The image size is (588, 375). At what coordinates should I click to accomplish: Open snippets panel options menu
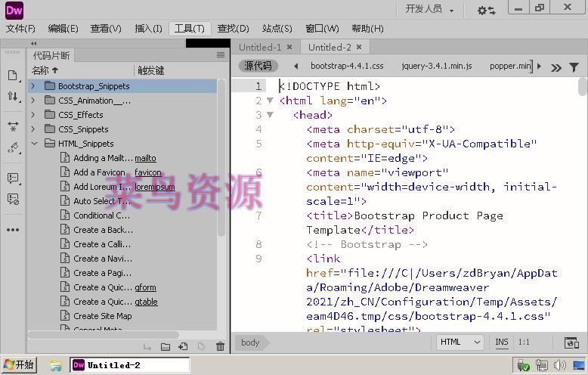221,55
